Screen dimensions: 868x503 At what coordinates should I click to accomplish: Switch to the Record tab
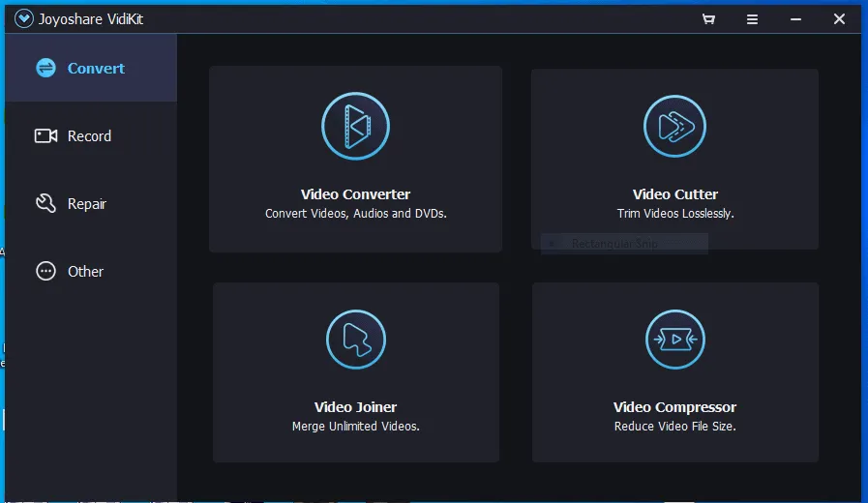(89, 136)
